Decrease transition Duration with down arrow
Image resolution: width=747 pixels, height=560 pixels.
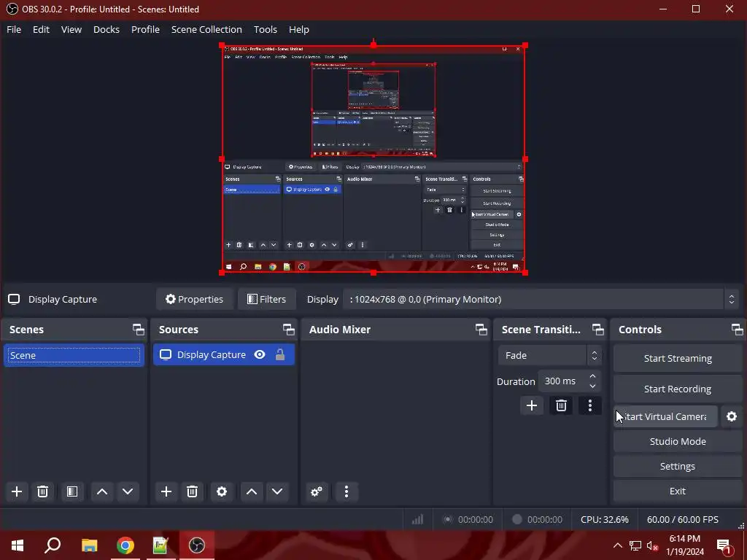tap(592, 386)
